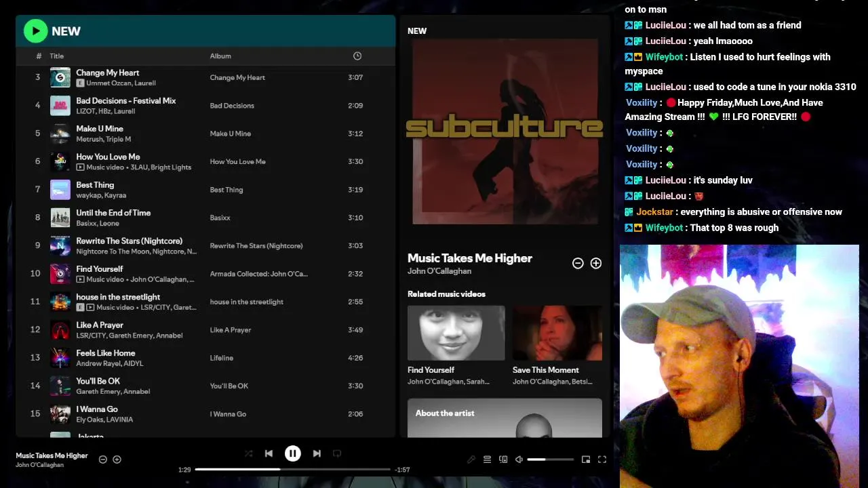
Task: Skip to the previous track
Action: [269, 453]
